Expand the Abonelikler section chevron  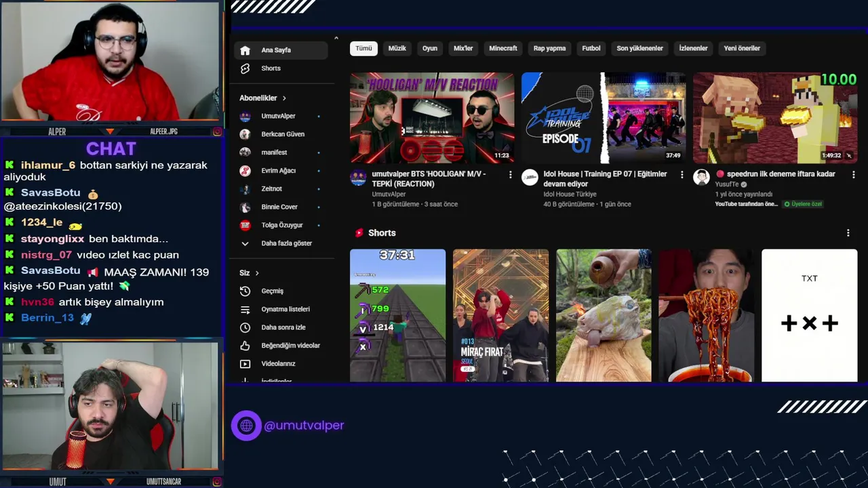[284, 98]
